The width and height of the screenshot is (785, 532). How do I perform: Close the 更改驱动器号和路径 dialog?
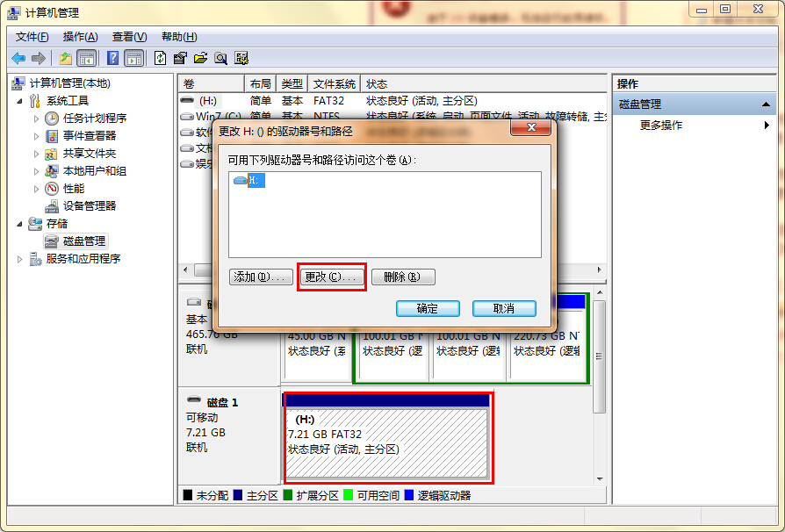click(531, 127)
